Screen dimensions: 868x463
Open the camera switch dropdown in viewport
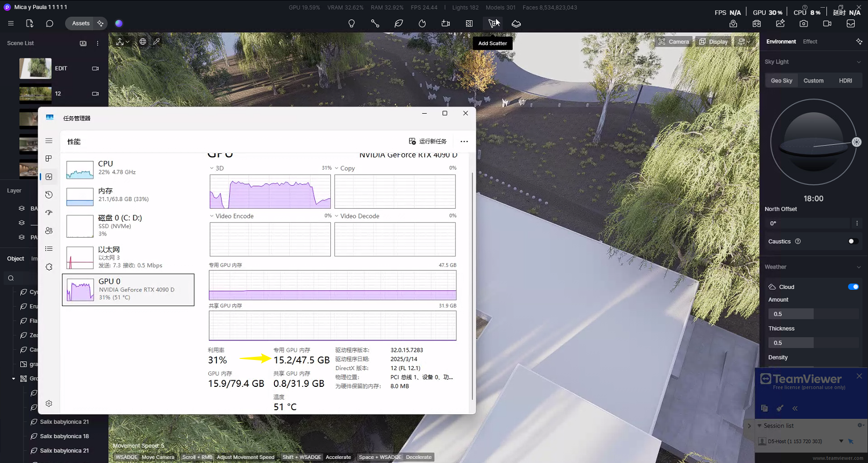tap(745, 42)
